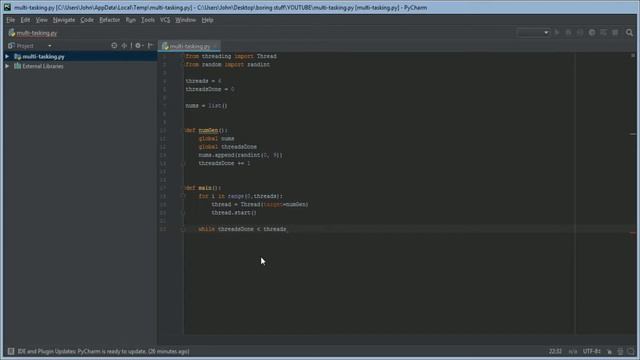Image resolution: width=640 pixels, height=360 pixels.
Task: Expand External Libraries tree node
Action: [x=7, y=66]
